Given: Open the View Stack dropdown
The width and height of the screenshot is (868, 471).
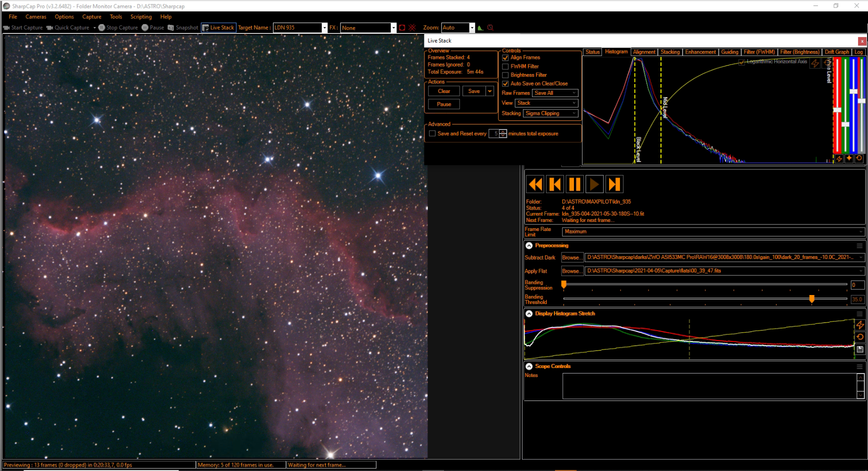Looking at the screenshot, I should pos(546,103).
